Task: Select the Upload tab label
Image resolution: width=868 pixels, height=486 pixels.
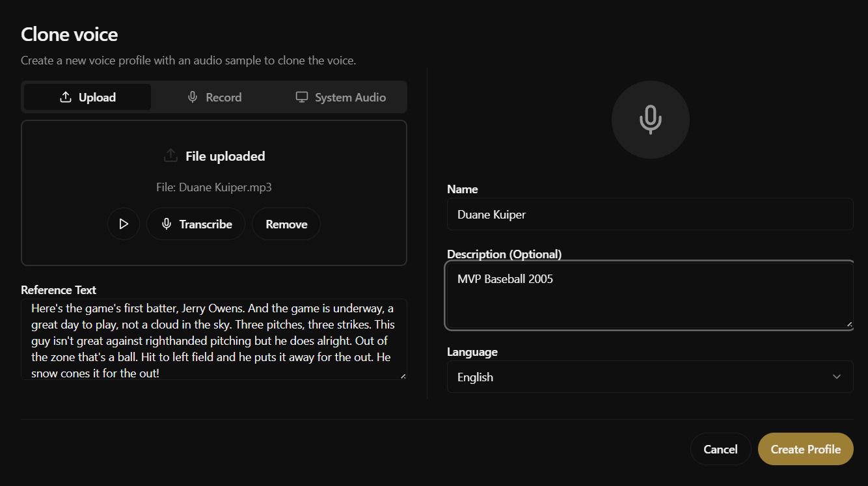Action: (97, 97)
